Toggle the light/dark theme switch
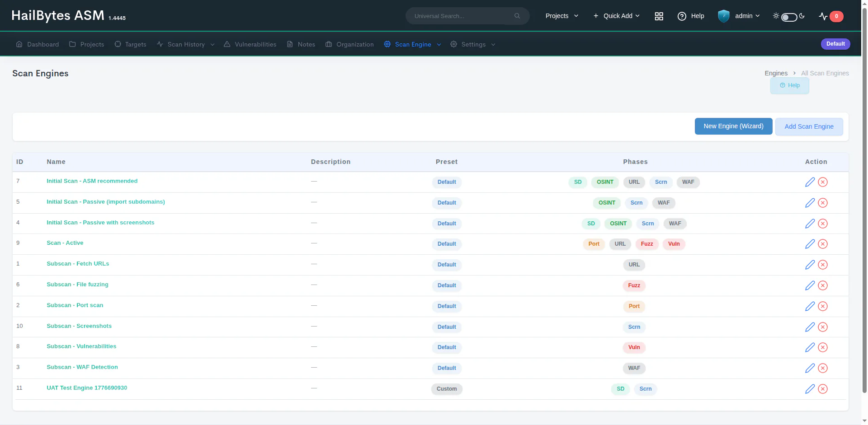Screen dimensions: 868x425 tap(789, 17)
